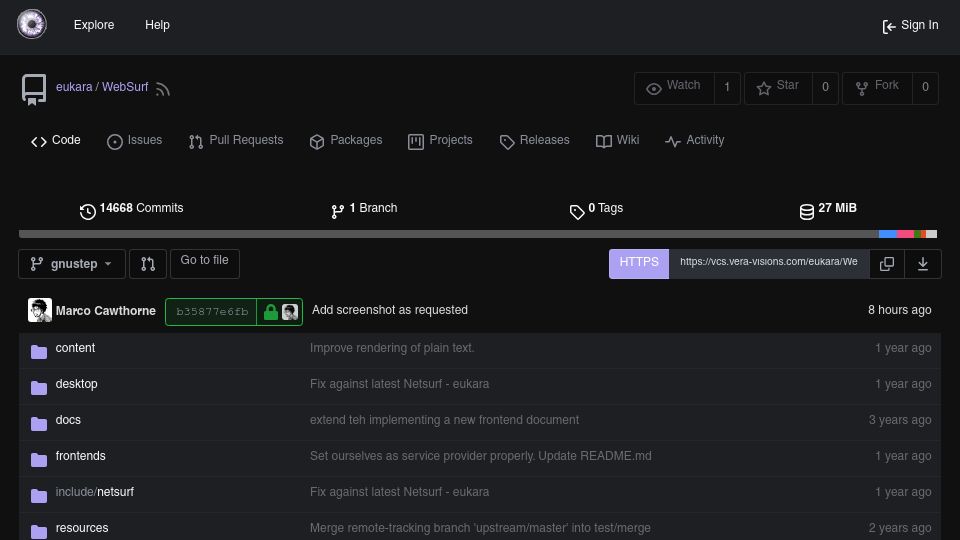Click the Go to file button

pyautogui.click(x=204, y=264)
